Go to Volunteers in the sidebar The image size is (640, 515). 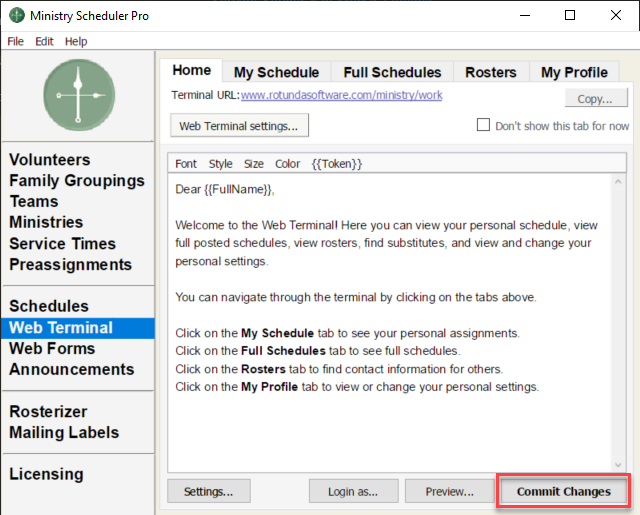tap(50, 160)
